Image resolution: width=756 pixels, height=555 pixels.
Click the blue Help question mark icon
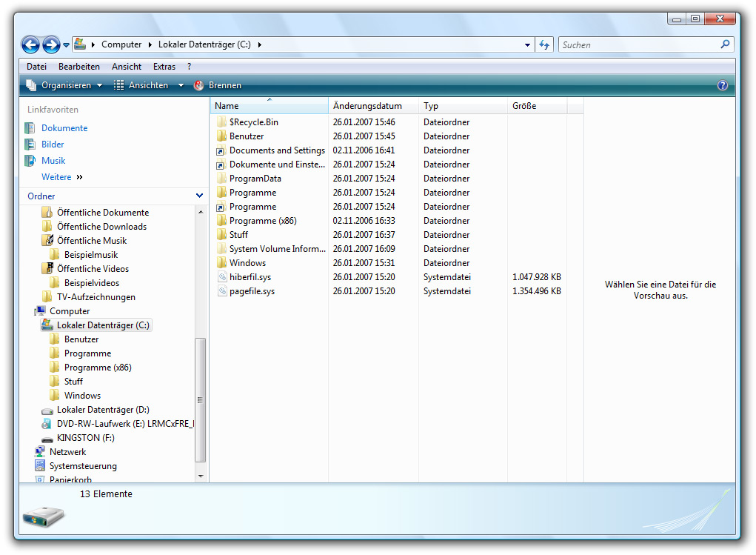coord(723,85)
